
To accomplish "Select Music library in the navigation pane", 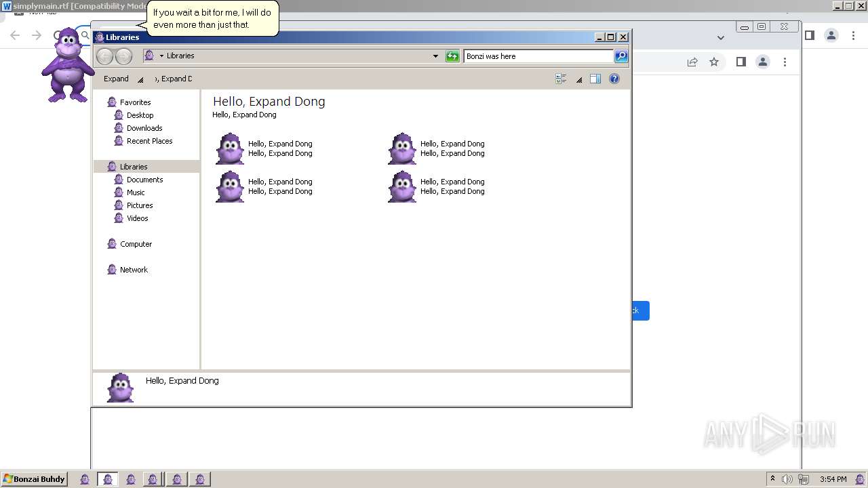I will pyautogui.click(x=136, y=192).
